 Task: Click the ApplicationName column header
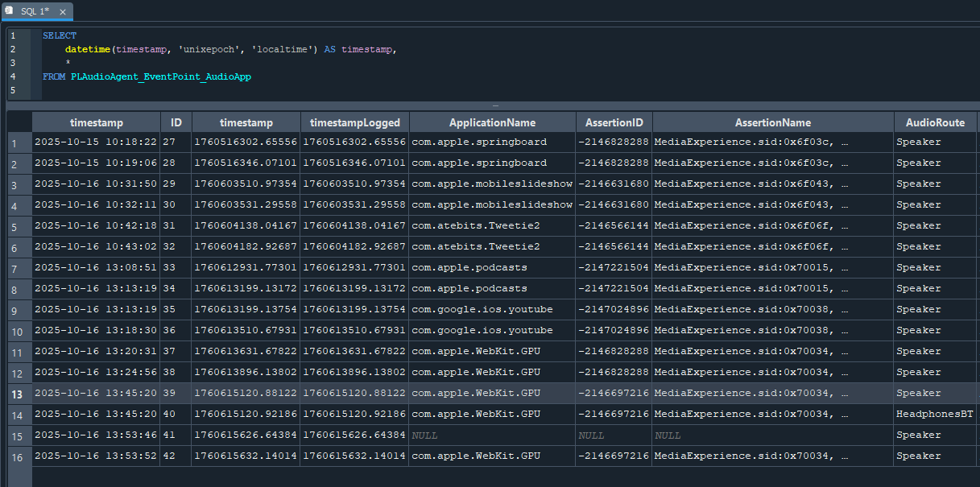tap(492, 122)
